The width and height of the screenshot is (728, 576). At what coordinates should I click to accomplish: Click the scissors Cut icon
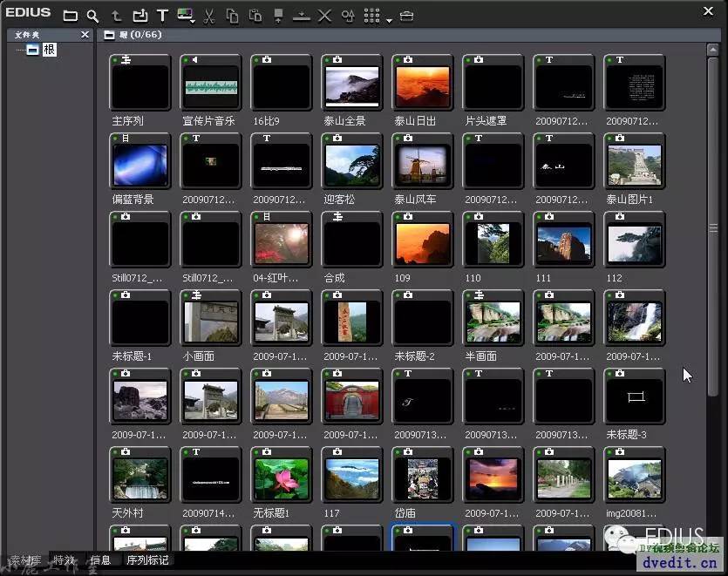(209, 16)
